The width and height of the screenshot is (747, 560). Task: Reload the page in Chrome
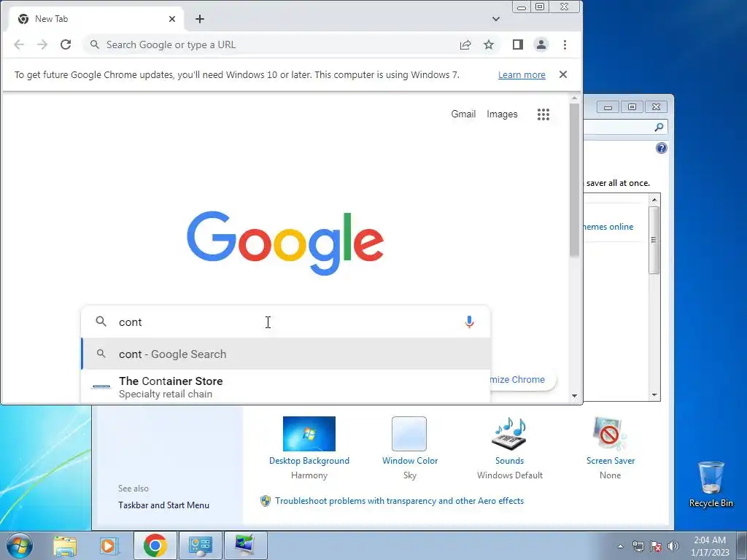pyautogui.click(x=66, y=44)
